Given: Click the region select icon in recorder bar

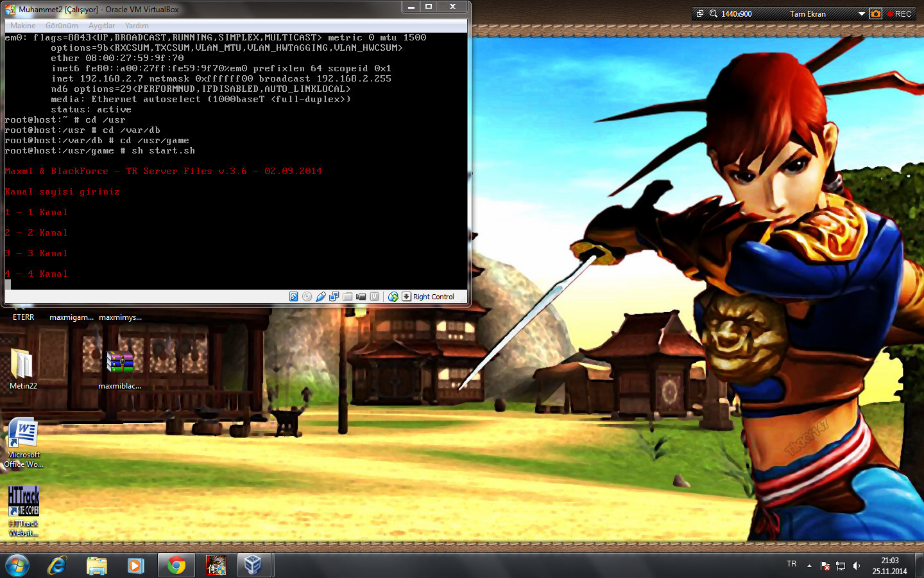Looking at the screenshot, I should pyautogui.click(x=700, y=13).
